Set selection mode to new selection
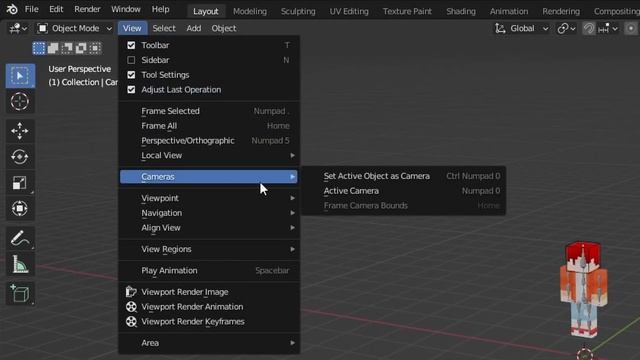Image resolution: width=640 pixels, height=360 pixels. 39,48
